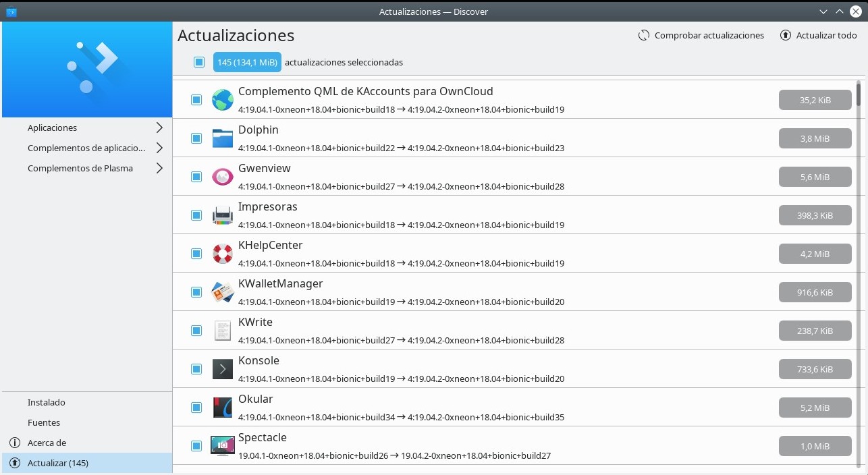Image resolution: width=868 pixels, height=475 pixels.
Task: Open the window menu arrow in the titlebar
Action: tap(823, 11)
